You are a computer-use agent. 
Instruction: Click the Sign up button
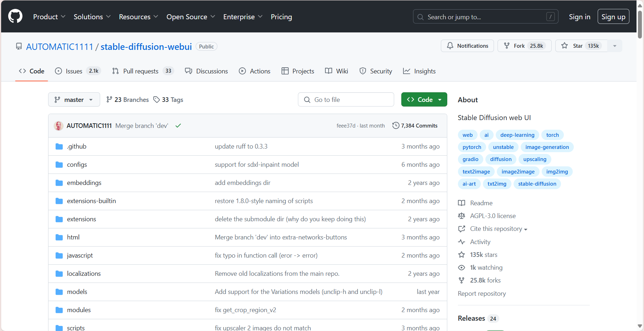coord(613,17)
